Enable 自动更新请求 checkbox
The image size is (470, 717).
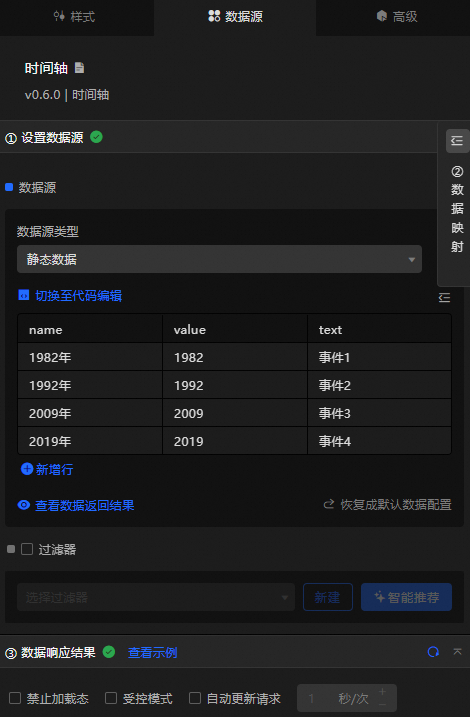tap(195, 698)
